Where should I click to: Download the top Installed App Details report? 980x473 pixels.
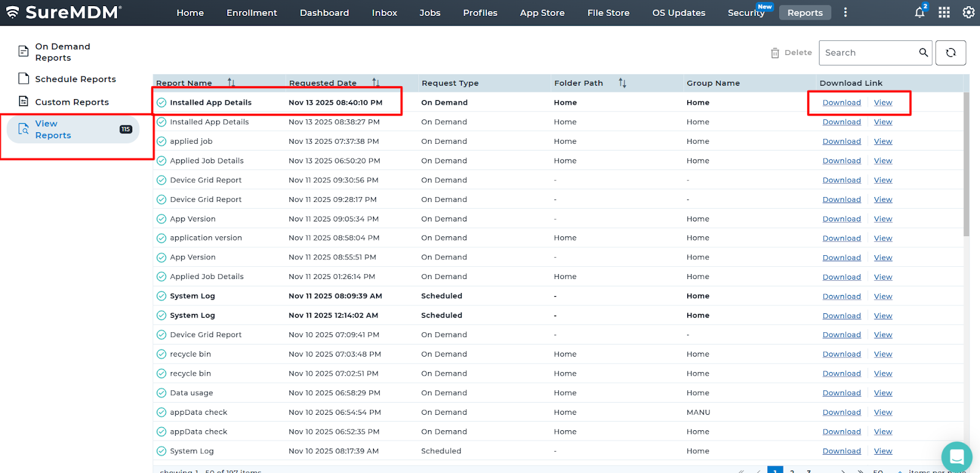(x=842, y=103)
